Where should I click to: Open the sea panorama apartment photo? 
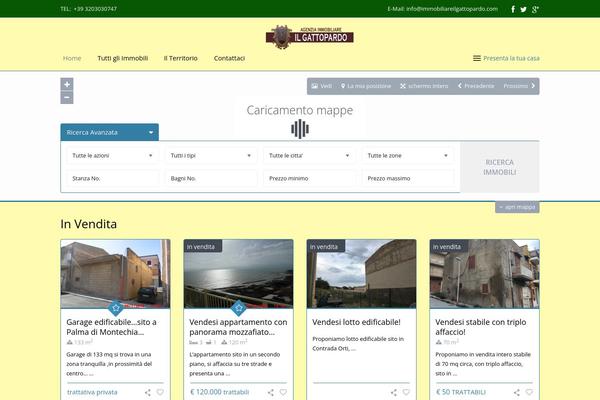(x=239, y=274)
